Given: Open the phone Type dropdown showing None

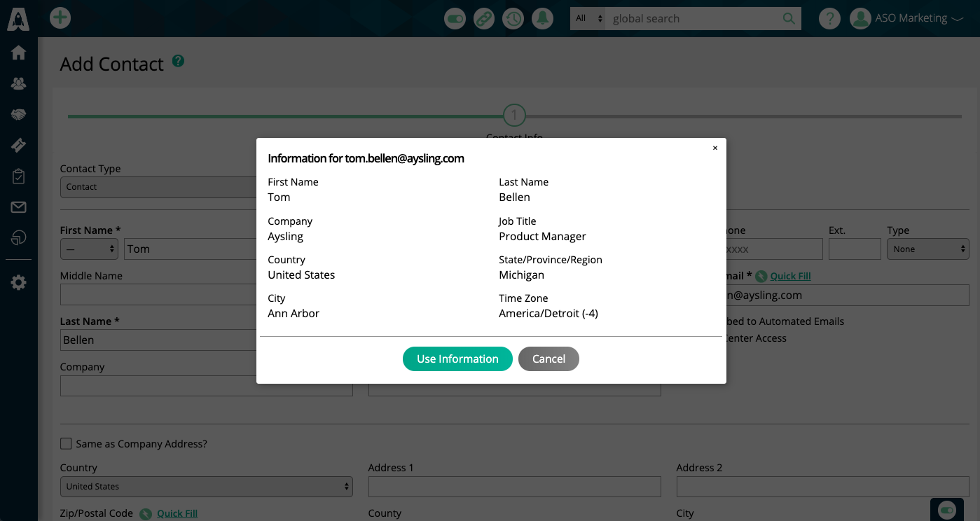Looking at the screenshot, I should (928, 249).
